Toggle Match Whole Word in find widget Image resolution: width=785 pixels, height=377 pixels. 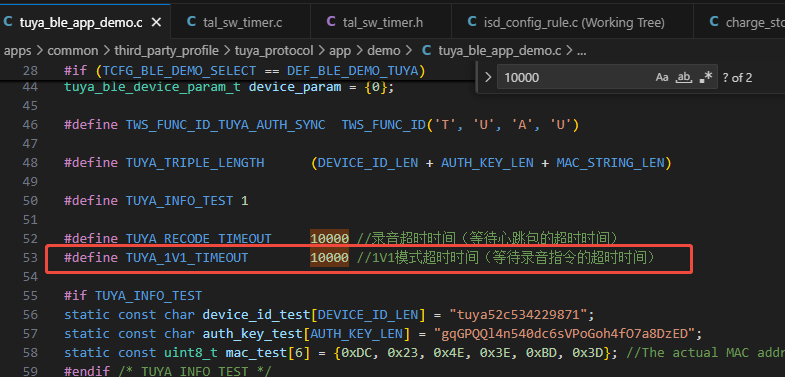[x=683, y=77]
